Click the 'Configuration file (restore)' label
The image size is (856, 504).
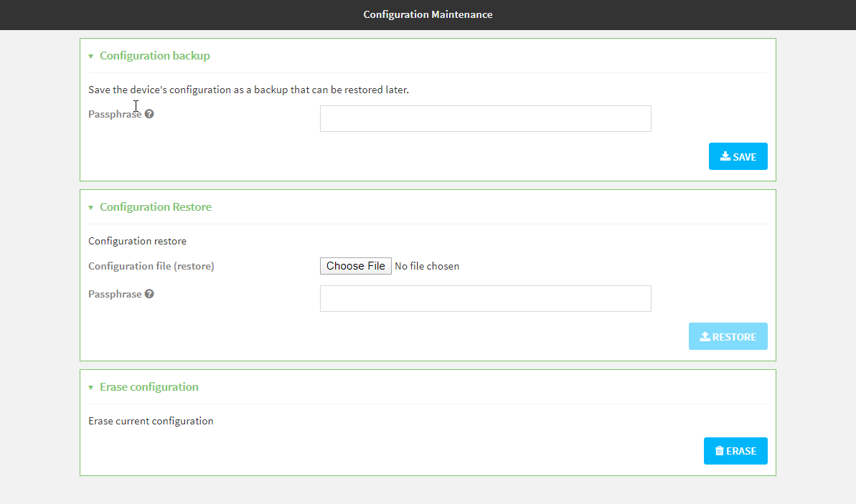tap(151, 266)
